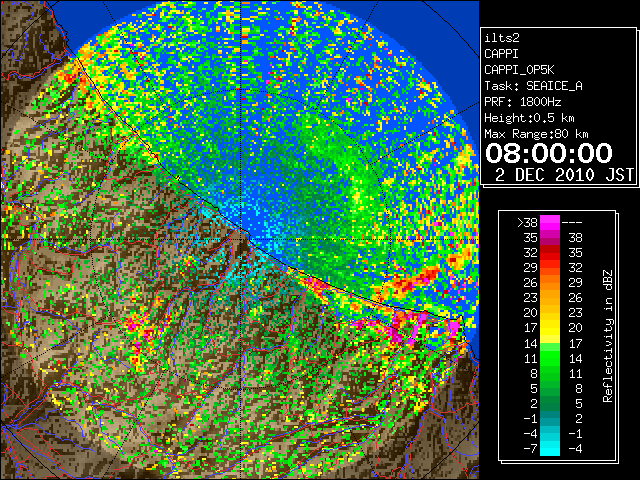
Task: Pick the cyan -7 to -4 legend band
Action: [550, 448]
